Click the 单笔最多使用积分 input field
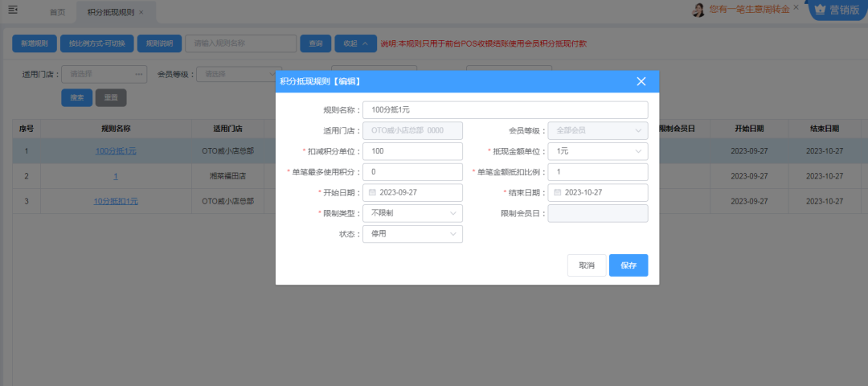Viewport: 868px width, 386px height. coord(412,172)
